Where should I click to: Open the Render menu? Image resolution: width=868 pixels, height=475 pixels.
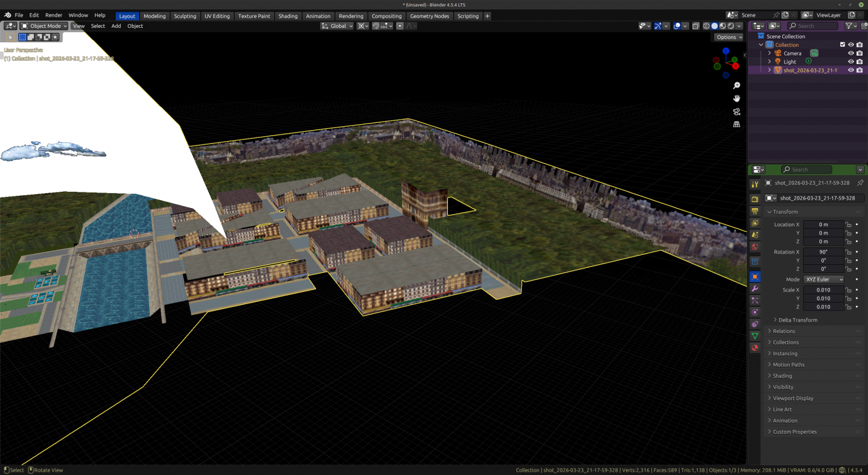coord(53,15)
